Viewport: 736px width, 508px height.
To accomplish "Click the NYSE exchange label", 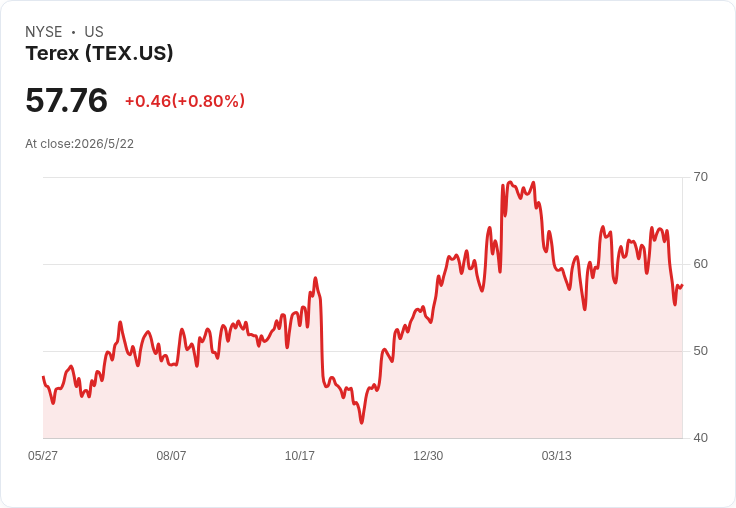I will 44,32.
